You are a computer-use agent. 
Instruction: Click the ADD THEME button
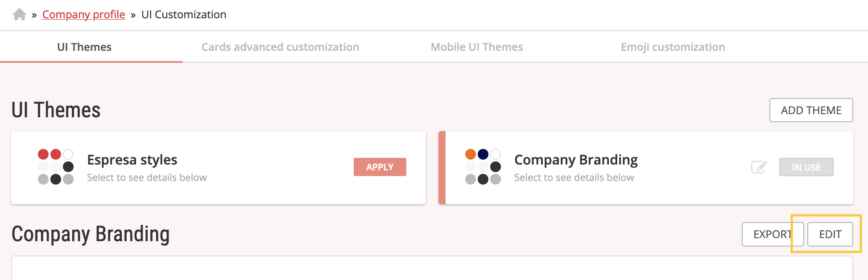[x=811, y=110]
